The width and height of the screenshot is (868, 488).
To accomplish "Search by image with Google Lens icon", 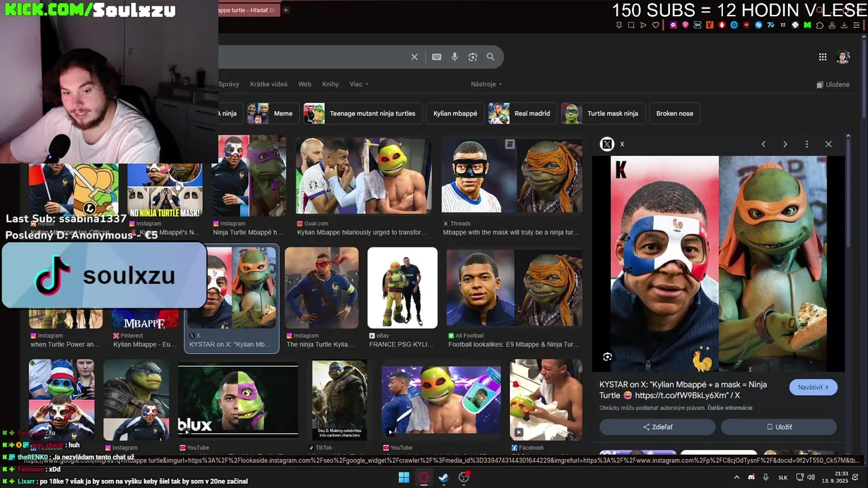I will coord(473,57).
